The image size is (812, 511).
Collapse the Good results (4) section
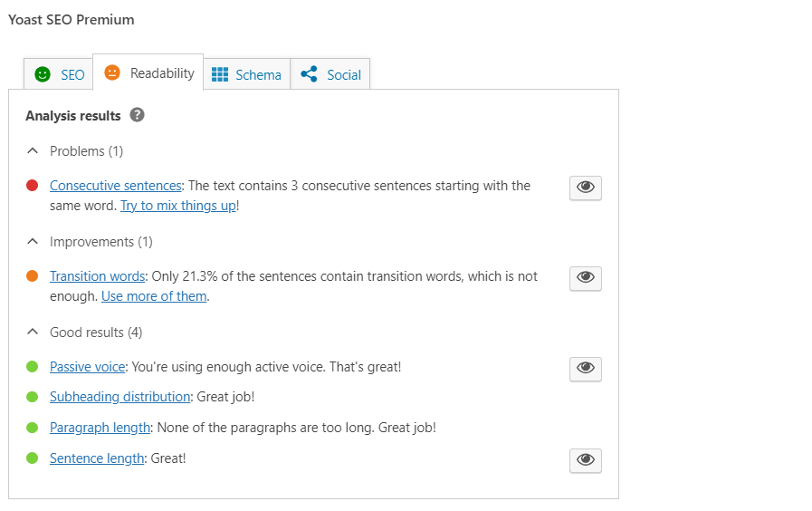tap(33, 333)
